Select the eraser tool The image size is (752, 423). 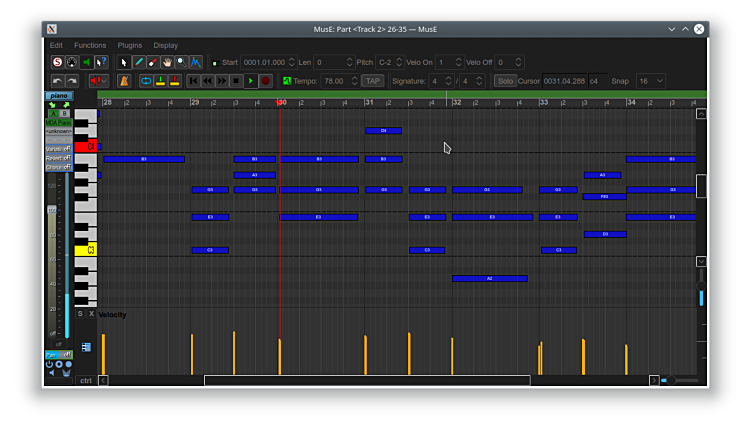153,62
